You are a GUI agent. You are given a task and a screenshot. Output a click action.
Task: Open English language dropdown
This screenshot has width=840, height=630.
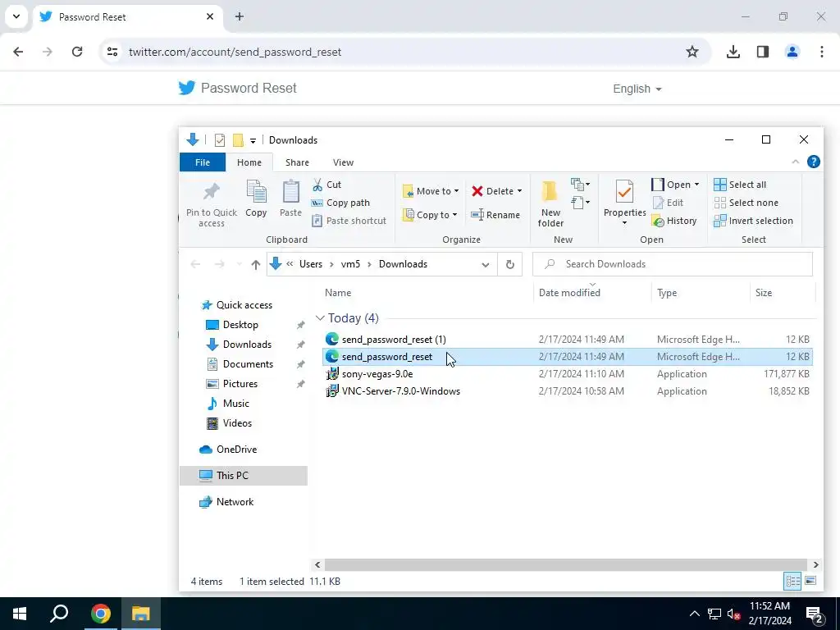(637, 89)
